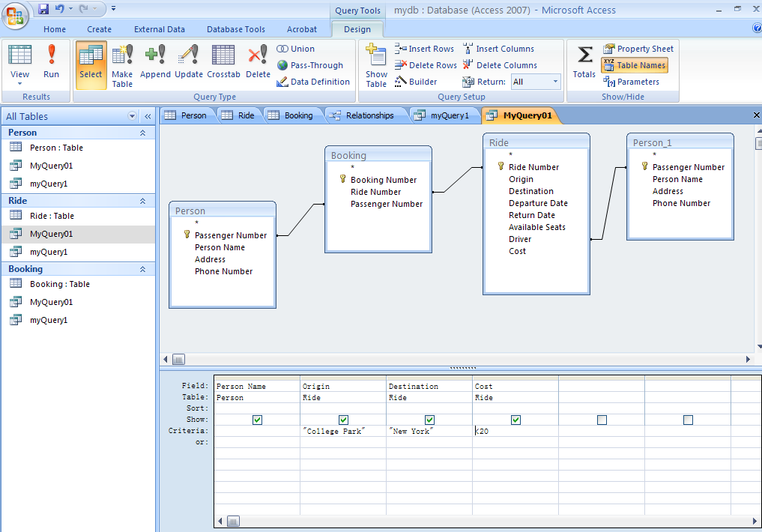
Task: Click the Pass-Through query button
Action: [x=309, y=65]
